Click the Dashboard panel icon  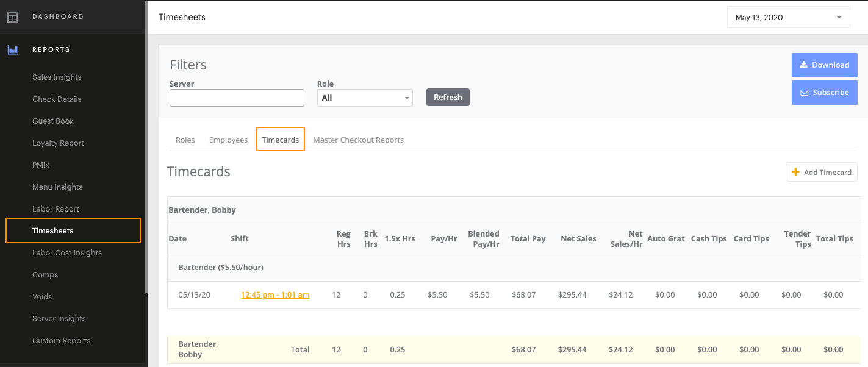[13, 16]
